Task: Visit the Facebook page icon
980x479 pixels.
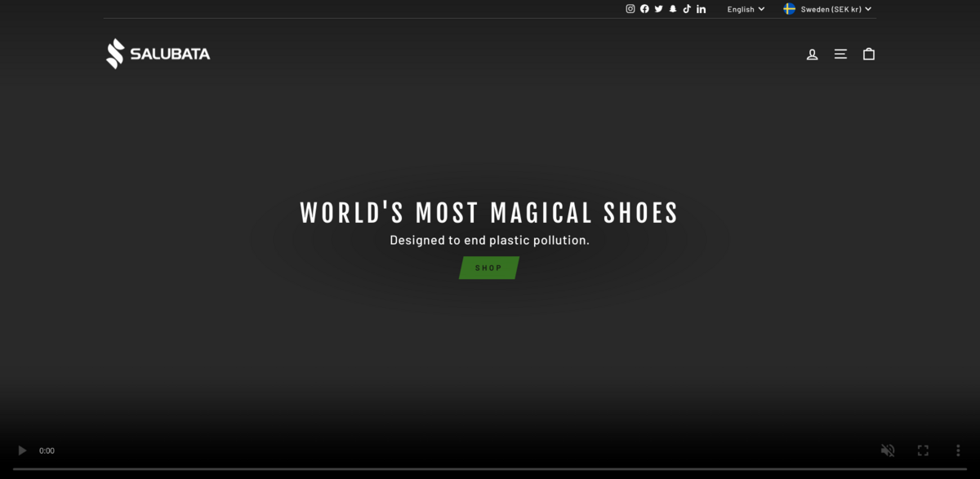Action: pyautogui.click(x=644, y=9)
